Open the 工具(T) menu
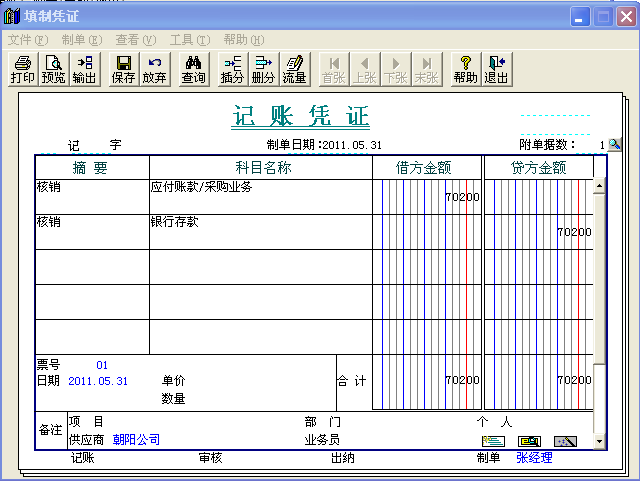 pos(190,40)
